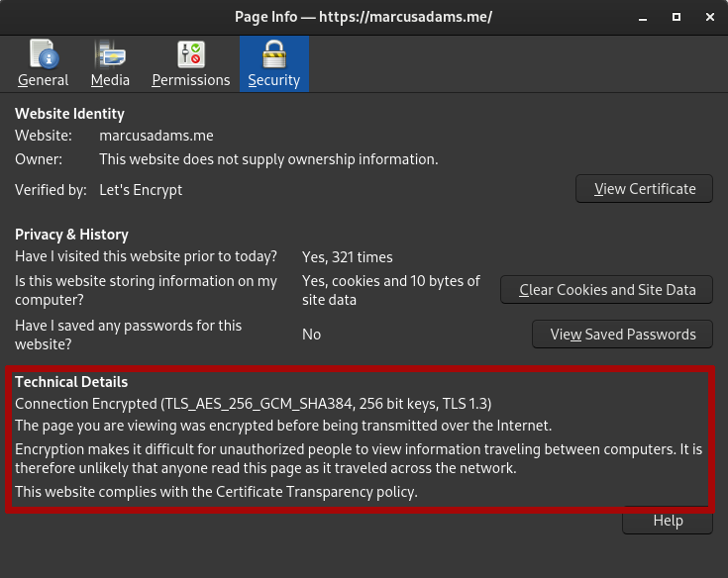The width and height of the screenshot is (728, 578).
Task: Switch to the Media tab
Action: (x=110, y=64)
